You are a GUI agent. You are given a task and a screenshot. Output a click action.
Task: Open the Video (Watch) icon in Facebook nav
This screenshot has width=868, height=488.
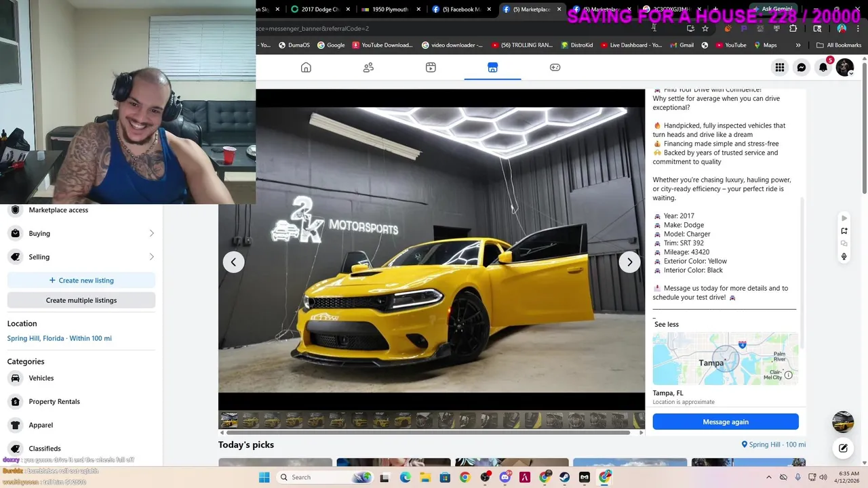431,67
